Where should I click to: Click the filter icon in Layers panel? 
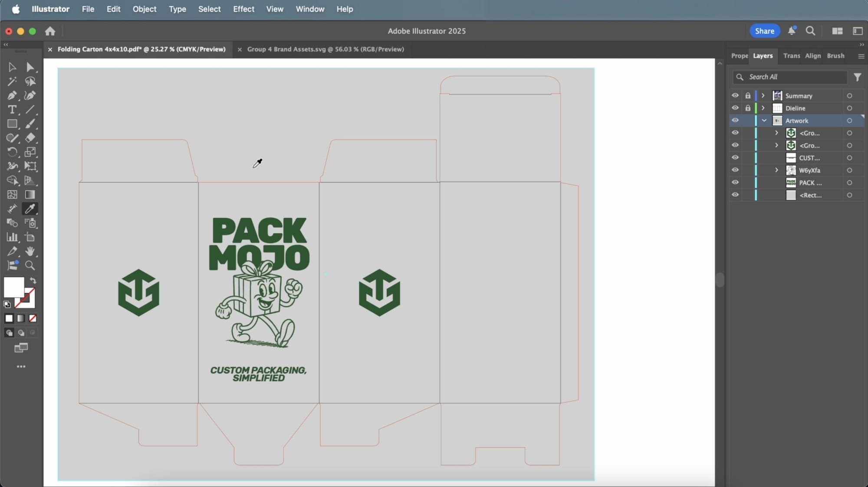[857, 77]
